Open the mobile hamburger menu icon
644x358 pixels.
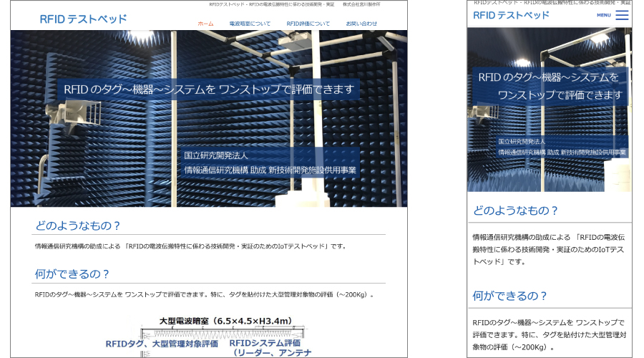[622, 15]
